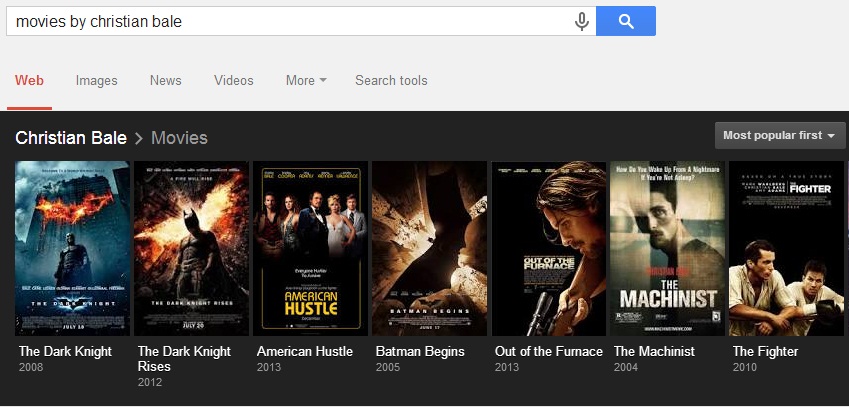Click the year 2004 under The Machinist
The image size is (849, 408).
626,367
